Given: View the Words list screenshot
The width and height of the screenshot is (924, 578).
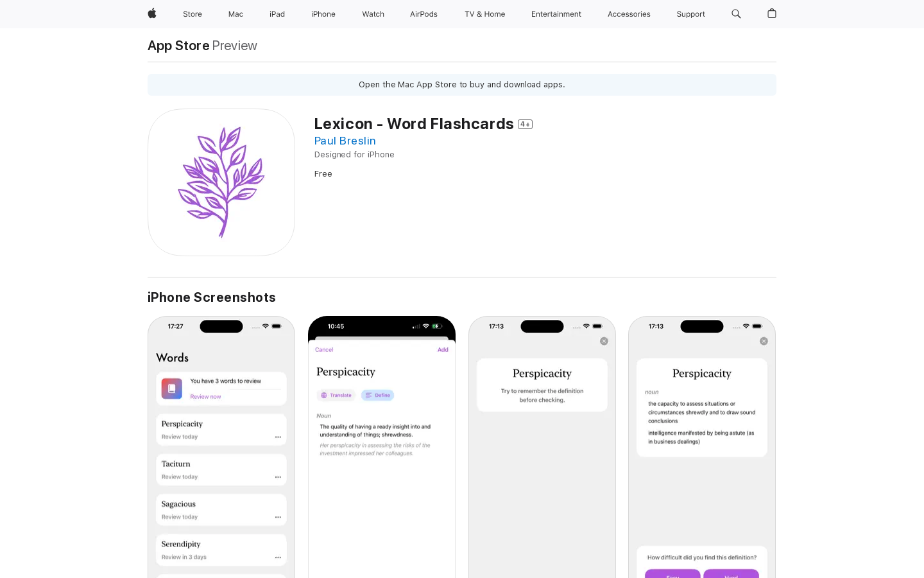Looking at the screenshot, I should point(221,447).
